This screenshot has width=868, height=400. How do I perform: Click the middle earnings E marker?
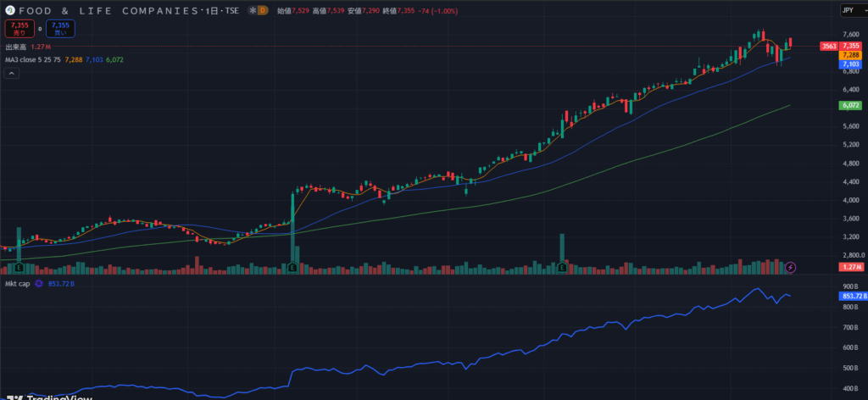point(292,267)
